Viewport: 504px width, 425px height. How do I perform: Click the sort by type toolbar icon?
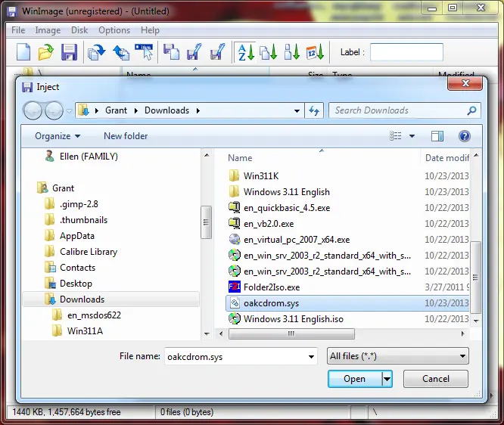coord(269,51)
